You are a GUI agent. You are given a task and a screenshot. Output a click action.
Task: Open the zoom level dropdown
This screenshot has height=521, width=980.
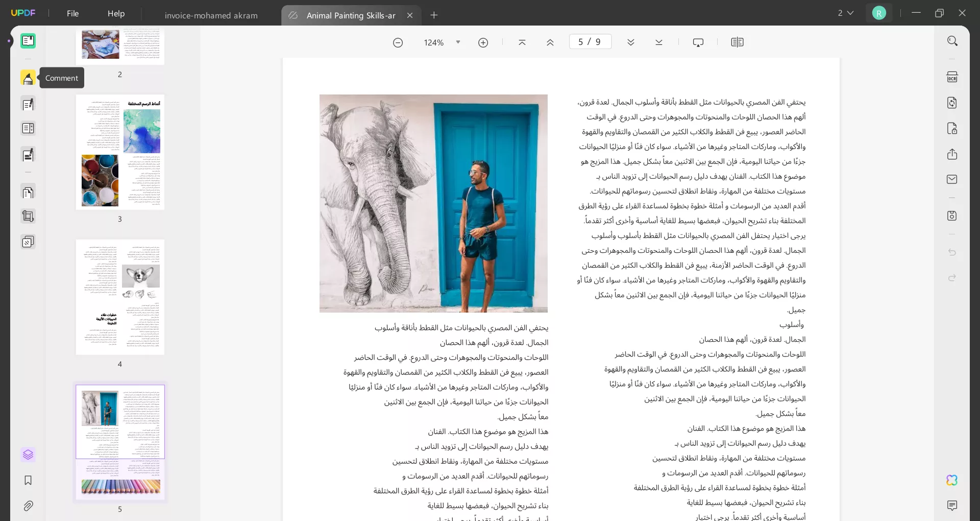pos(457,42)
